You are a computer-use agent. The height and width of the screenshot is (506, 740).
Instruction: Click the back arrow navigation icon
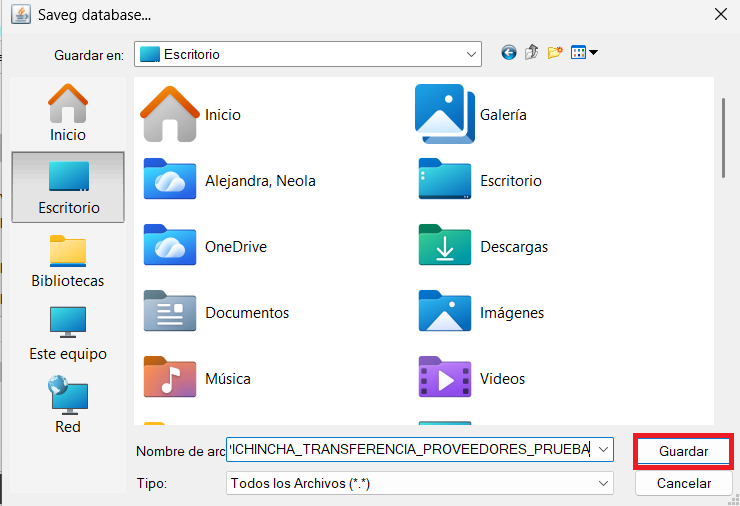[508, 52]
